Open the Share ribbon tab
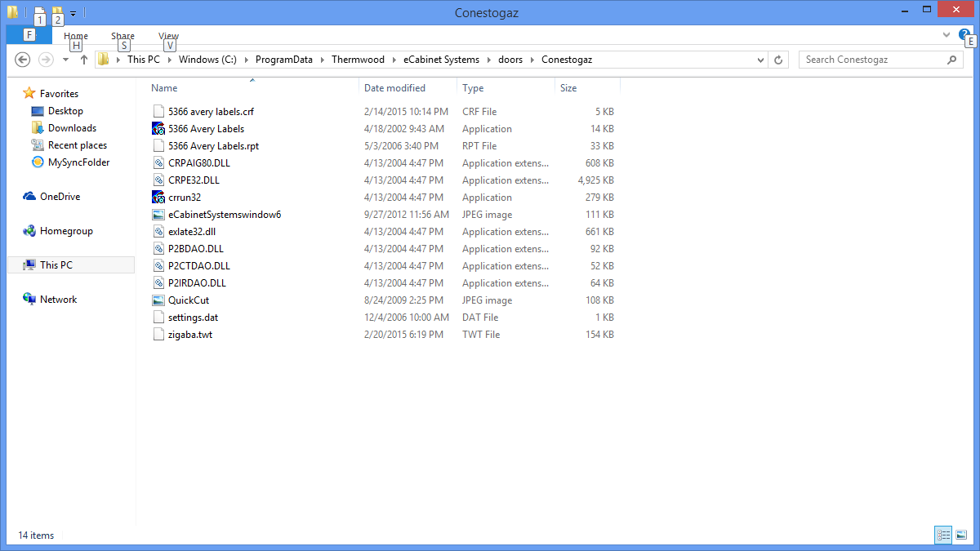 pyautogui.click(x=122, y=36)
